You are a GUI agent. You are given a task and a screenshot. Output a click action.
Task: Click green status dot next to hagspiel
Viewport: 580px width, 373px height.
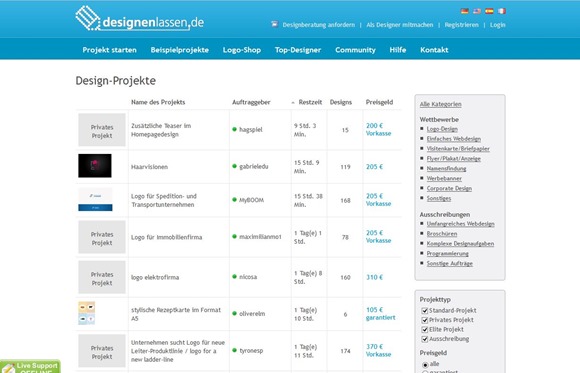[x=235, y=129]
